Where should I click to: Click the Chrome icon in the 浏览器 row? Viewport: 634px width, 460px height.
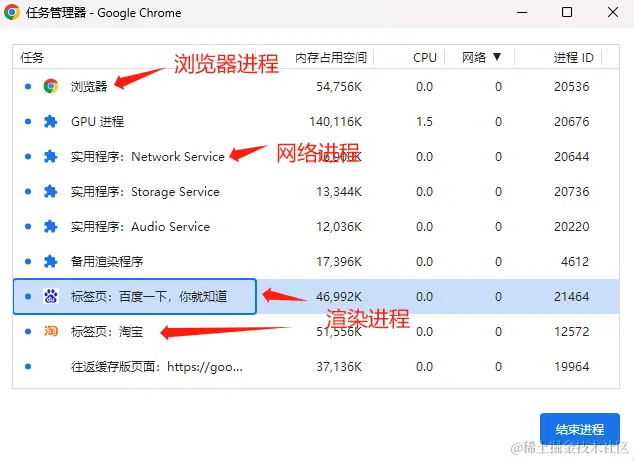coord(51,86)
